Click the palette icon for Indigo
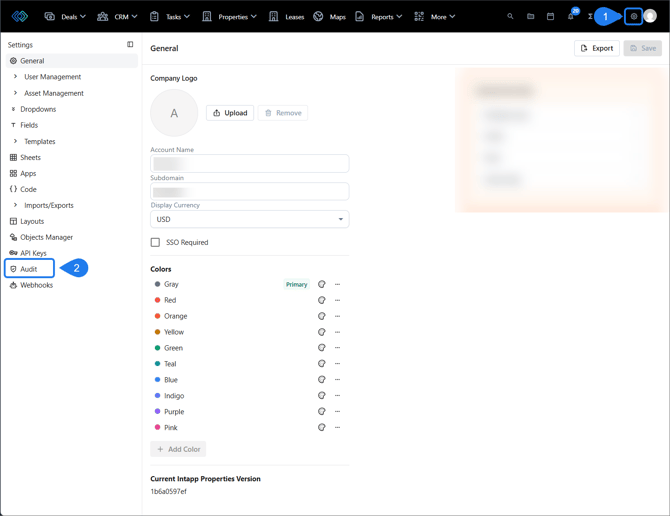This screenshot has height=516, width=670. pos(322,396)
